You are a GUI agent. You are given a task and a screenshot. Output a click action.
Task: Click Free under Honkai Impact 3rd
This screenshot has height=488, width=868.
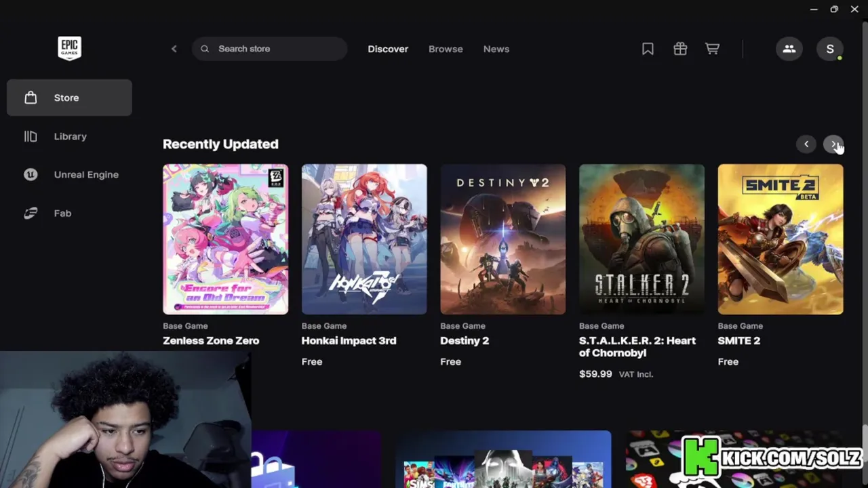312,362
